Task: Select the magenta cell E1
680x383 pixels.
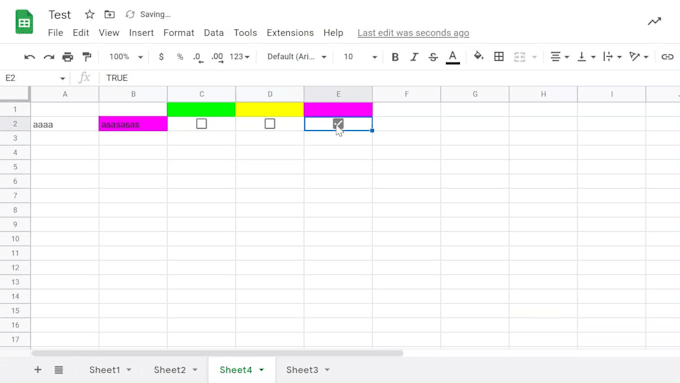Action: 338,109
